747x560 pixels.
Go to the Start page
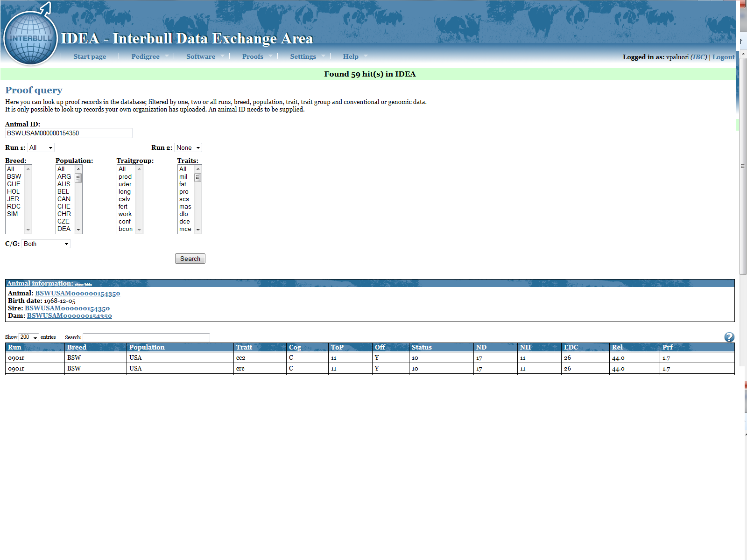[90, 56]
